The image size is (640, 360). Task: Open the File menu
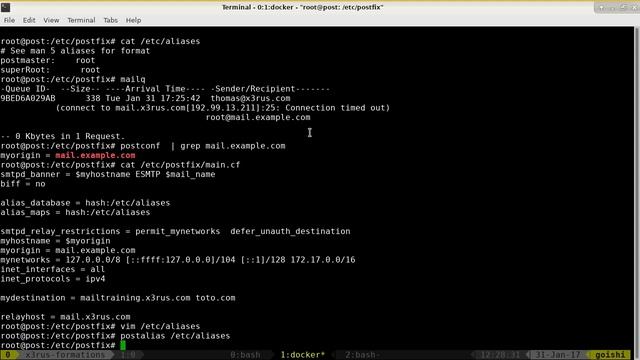click(x=9, y=20)
